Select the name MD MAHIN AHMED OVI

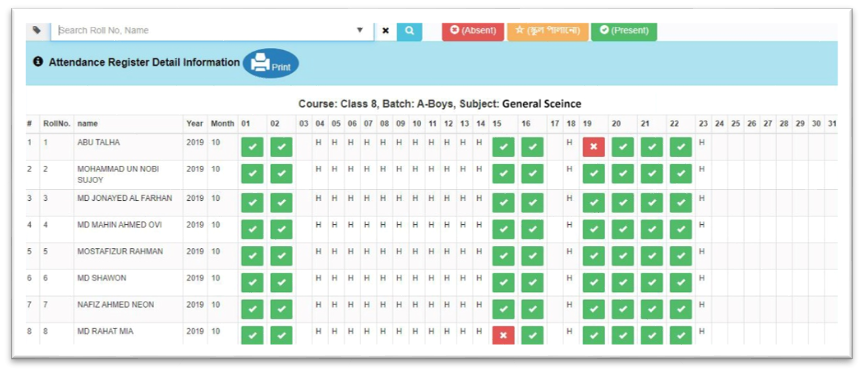119,224
